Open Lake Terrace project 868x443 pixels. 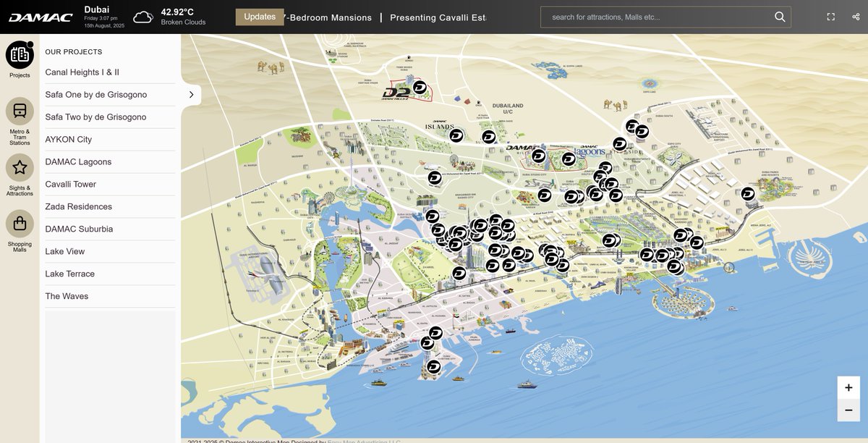(x=111, y=274)
